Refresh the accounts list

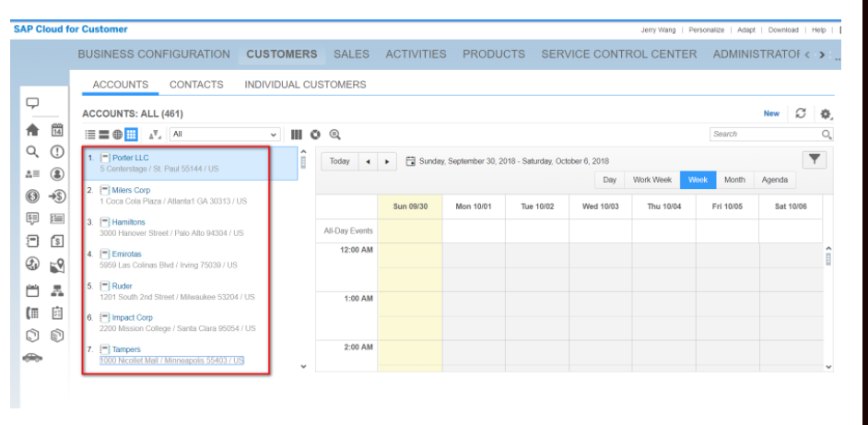[801, 113]
